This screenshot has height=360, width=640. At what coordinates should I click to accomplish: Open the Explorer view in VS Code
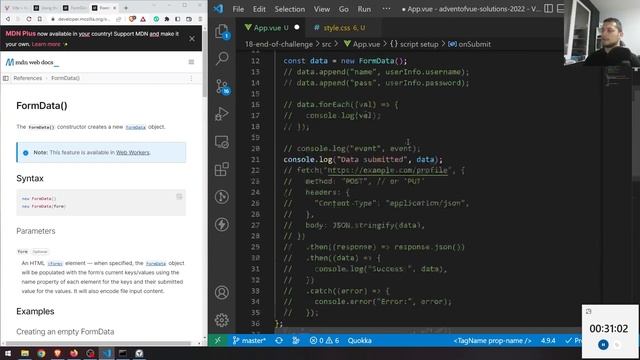(222, 31)
